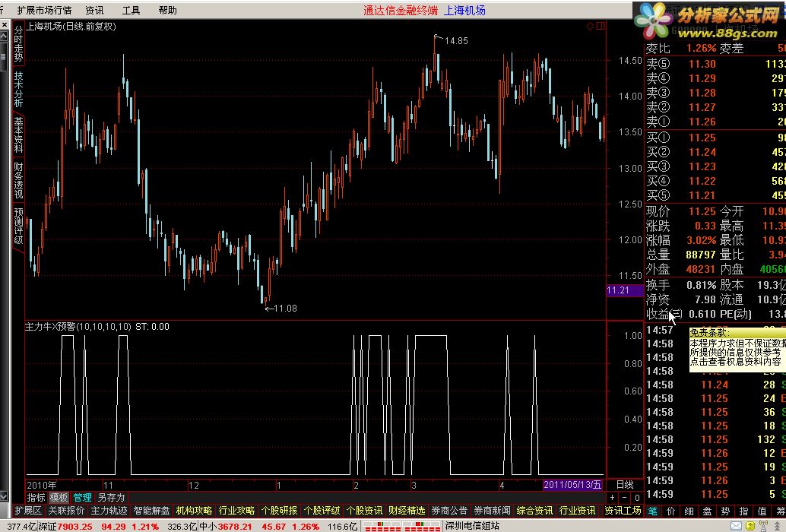This screenshot has height=532, width=786.
Task: Click the yellow round icon in status bar
Action: (x=750, y=526)
